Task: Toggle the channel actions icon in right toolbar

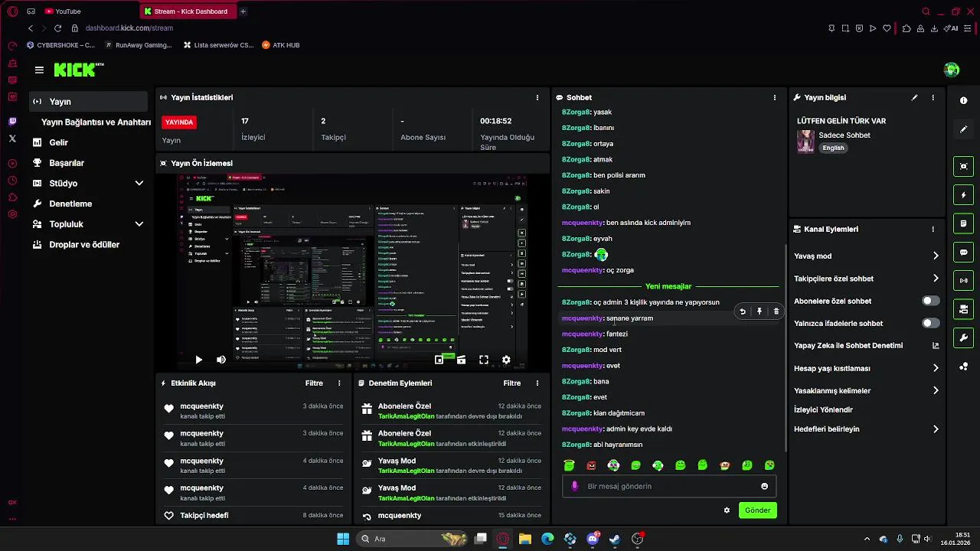Action: point(963,309)
